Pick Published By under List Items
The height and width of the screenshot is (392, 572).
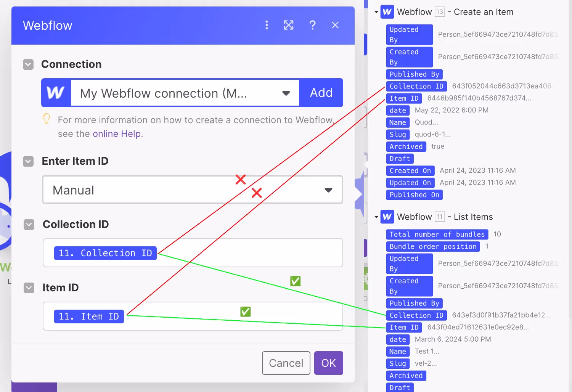click(x=415, y=304)
